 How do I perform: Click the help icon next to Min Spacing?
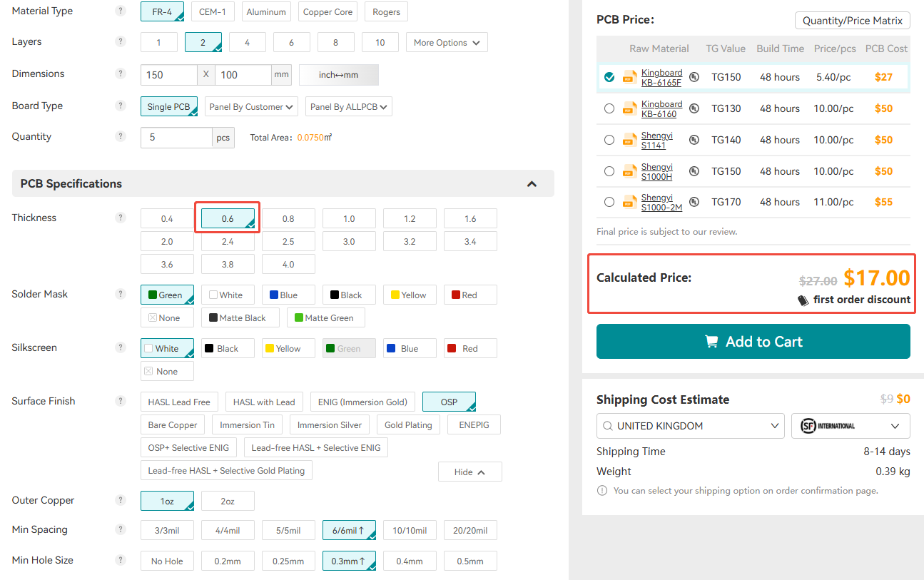pos(121,529)
